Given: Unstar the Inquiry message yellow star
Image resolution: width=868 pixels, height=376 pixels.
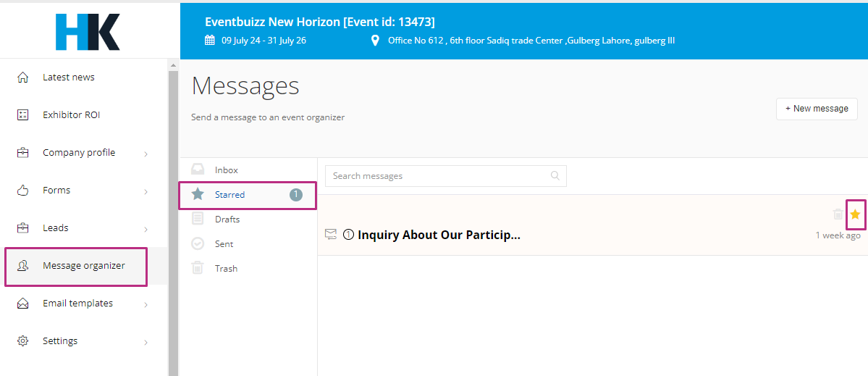Looking at the screenshot, I should [x=855, y=214].
